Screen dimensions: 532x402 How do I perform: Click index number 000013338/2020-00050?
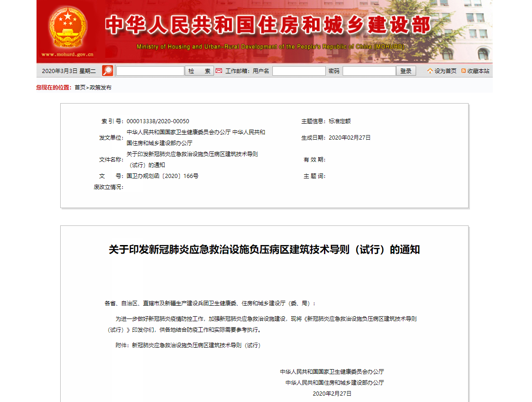click(158, 121)
